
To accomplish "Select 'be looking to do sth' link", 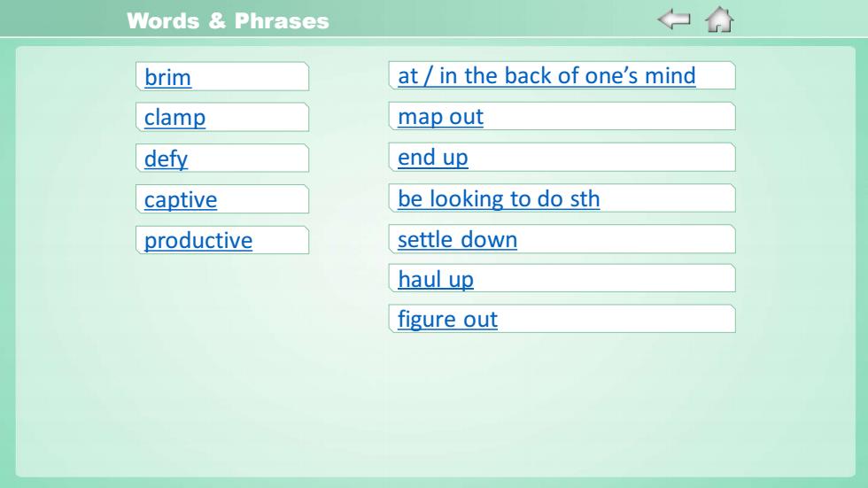I will 499,198.
